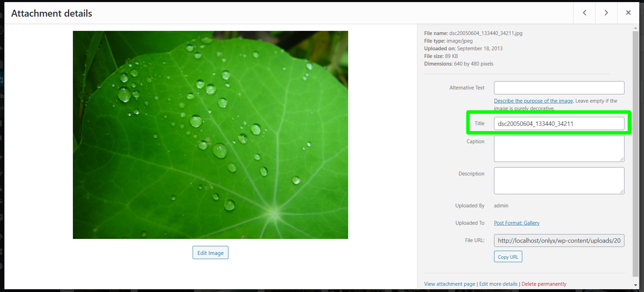Focus the Alternative Text field
The width and height of the screenshot is (644, 292).
[559, 88]
